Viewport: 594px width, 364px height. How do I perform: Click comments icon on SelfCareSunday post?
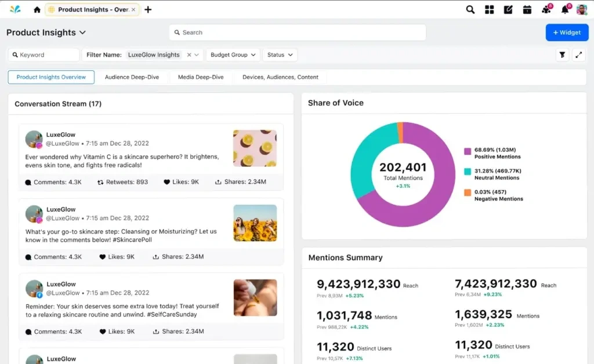click(x=28, y=332)
